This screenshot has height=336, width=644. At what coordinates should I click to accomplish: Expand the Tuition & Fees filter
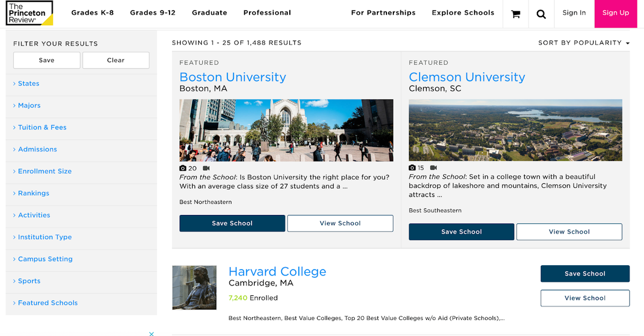point(41,127)
